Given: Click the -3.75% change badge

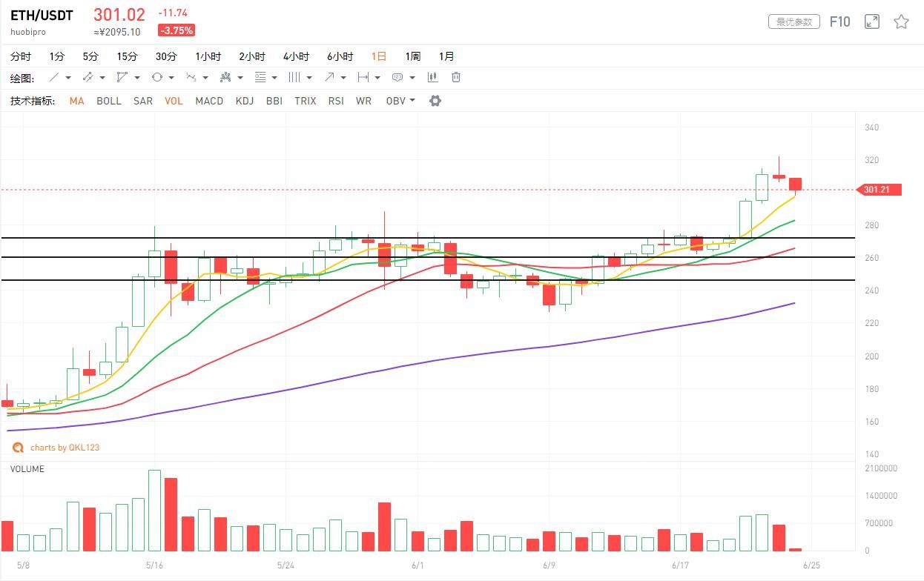Looking at the screenshot, I should tap(176, 30).
